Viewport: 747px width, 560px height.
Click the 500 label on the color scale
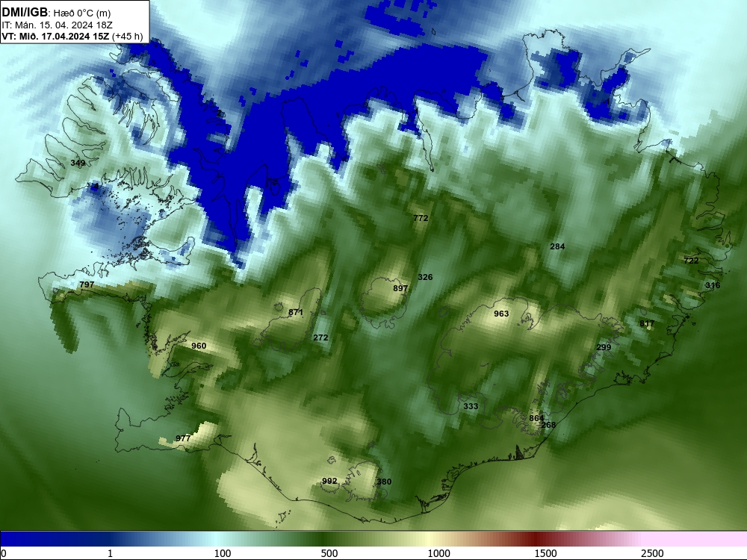tap(329, 553)
